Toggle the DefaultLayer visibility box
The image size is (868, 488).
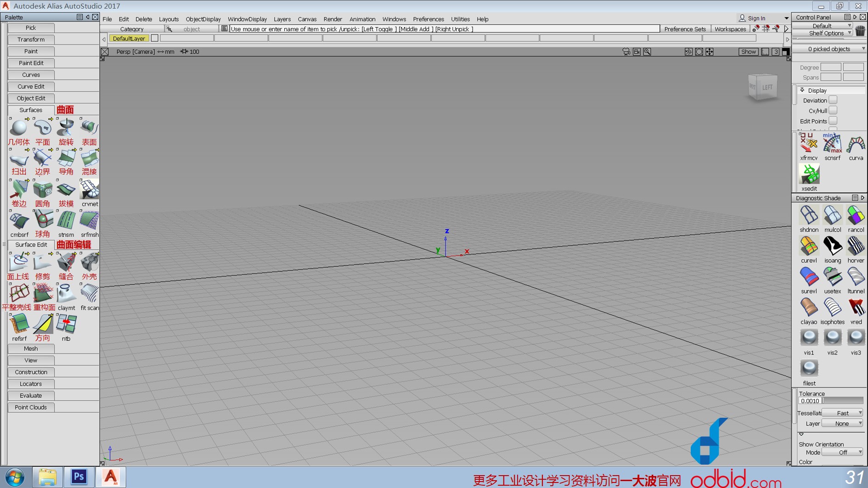click(155, 39)
